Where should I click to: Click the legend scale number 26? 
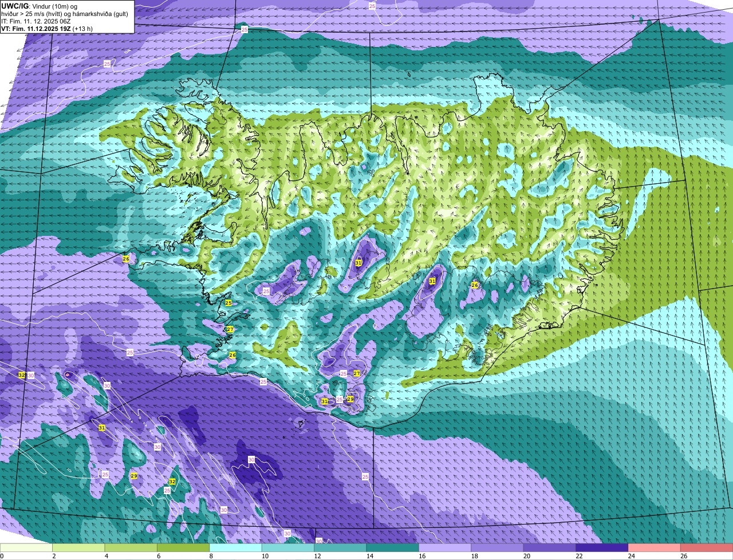[683, 556]
